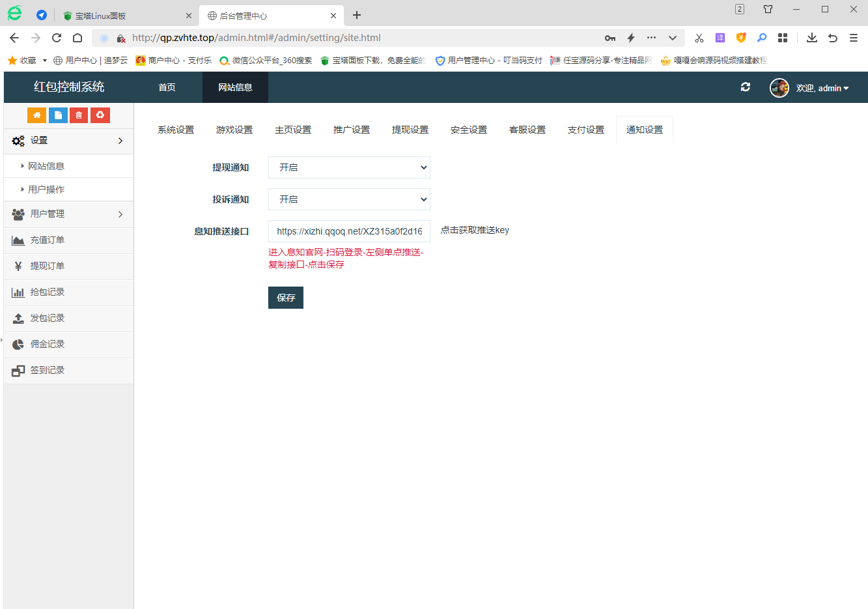Click the blue document shortcut icon
Viewport: 868px width, 609px height.
click(x=58, y=115)
